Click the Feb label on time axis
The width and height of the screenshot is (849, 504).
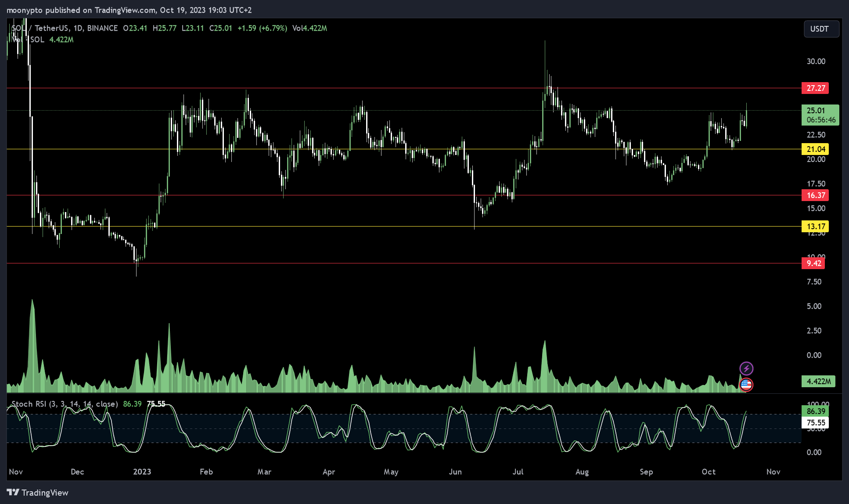tap(206, 472)
